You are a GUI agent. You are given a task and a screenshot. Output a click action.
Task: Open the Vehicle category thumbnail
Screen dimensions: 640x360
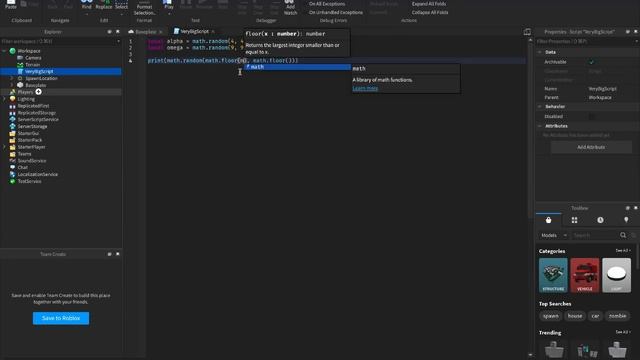584,275
